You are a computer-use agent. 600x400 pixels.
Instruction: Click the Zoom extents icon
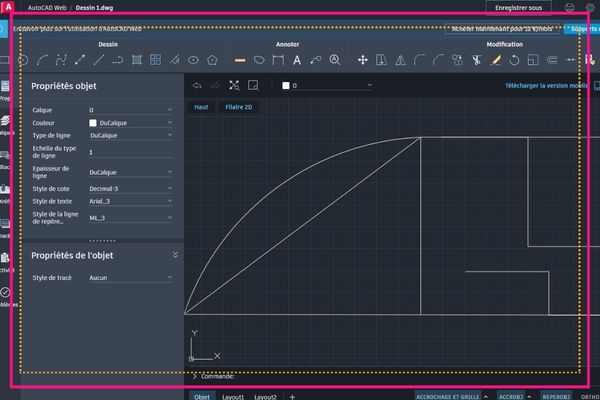click(x=234, y=85)
